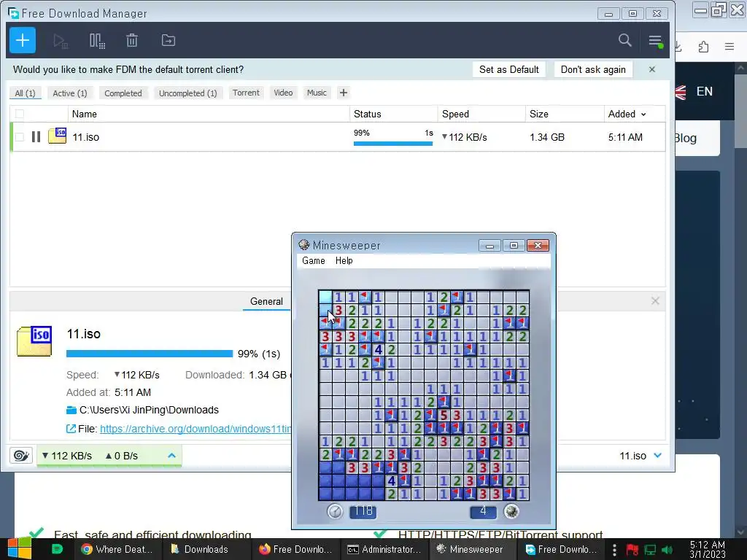
Task: Open the browser extensions puzzle icon
Action: [x=704, y=46]
